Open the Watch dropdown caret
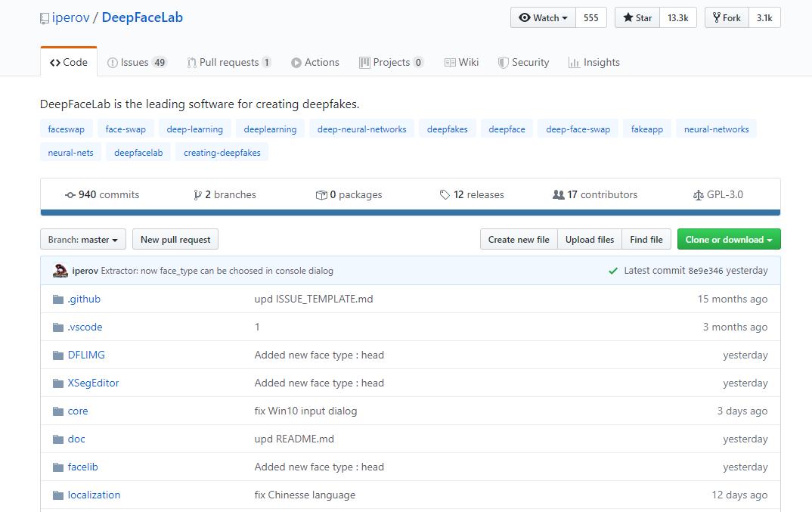 point(565,18)
